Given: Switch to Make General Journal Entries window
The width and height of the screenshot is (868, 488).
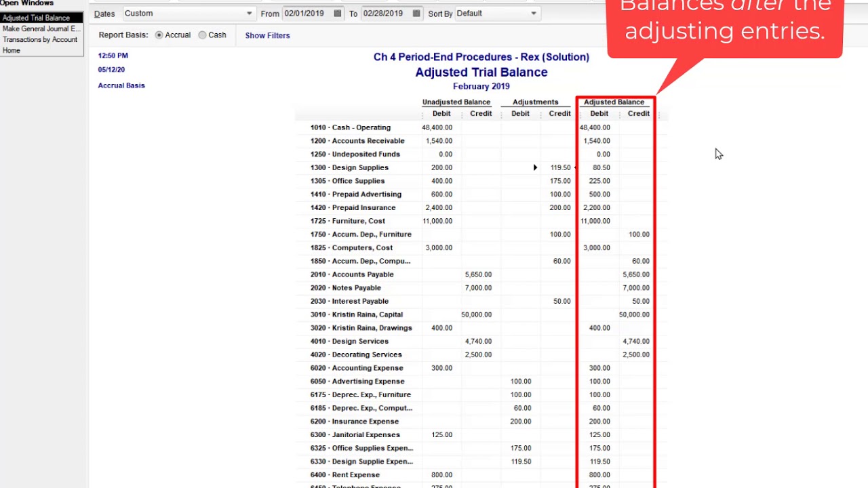Looking at the screenshot, I should click(x=41, y=28).
